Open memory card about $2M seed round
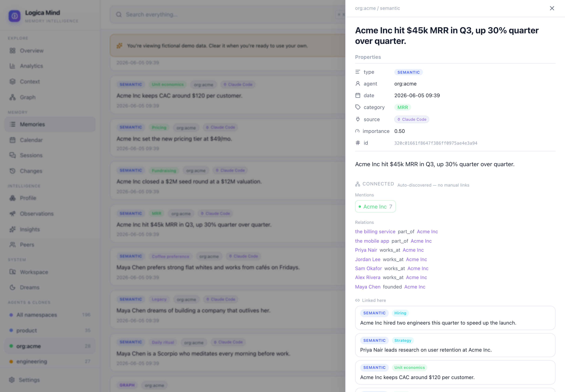 [227, 181]
